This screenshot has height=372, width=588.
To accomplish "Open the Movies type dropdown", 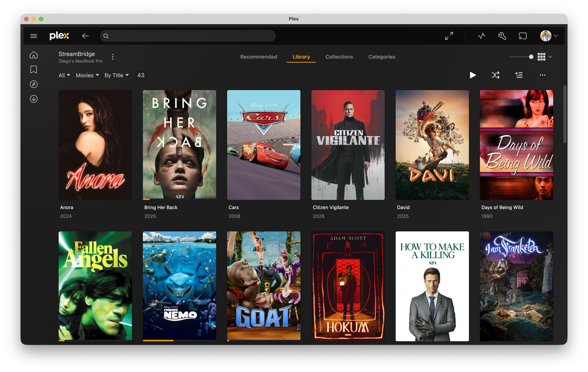I will click(x=87, y=75).
